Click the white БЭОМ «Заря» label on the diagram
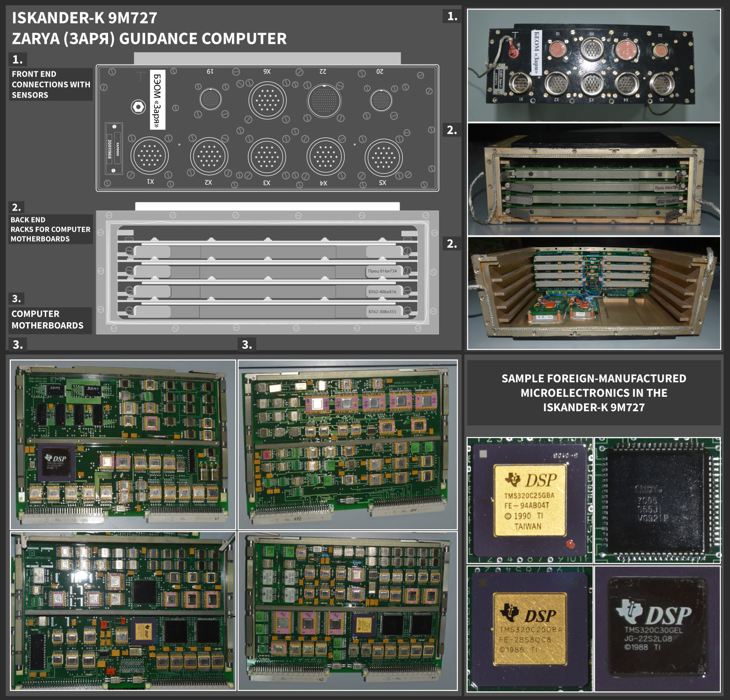Image resolution: width=730 pixels, height=700 pixels. tap(157, 100)
